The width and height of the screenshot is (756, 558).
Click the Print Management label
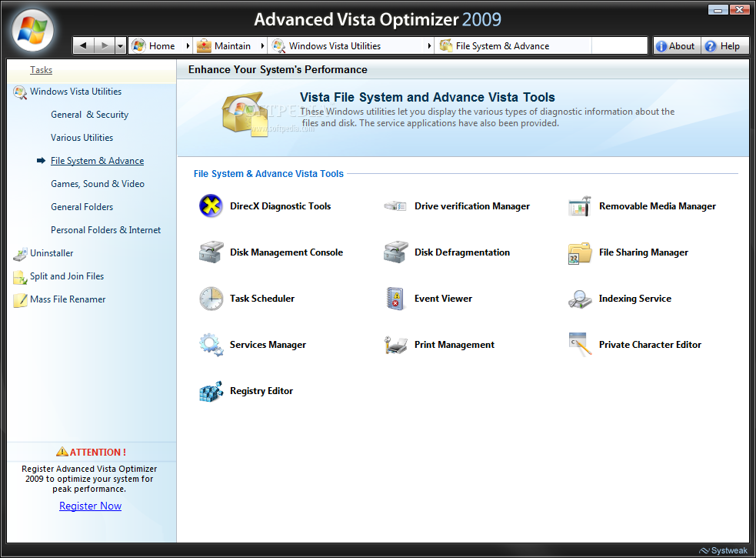pos(455,345)
